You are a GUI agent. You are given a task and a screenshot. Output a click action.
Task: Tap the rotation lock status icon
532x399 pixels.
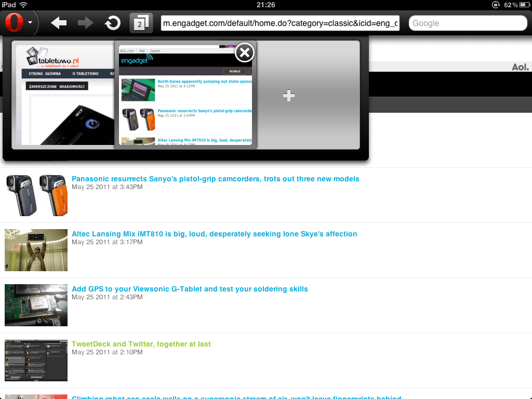496,5
